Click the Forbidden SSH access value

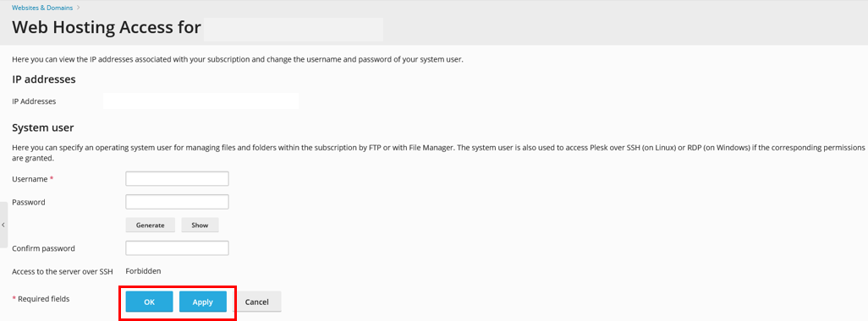coord(143,270)
